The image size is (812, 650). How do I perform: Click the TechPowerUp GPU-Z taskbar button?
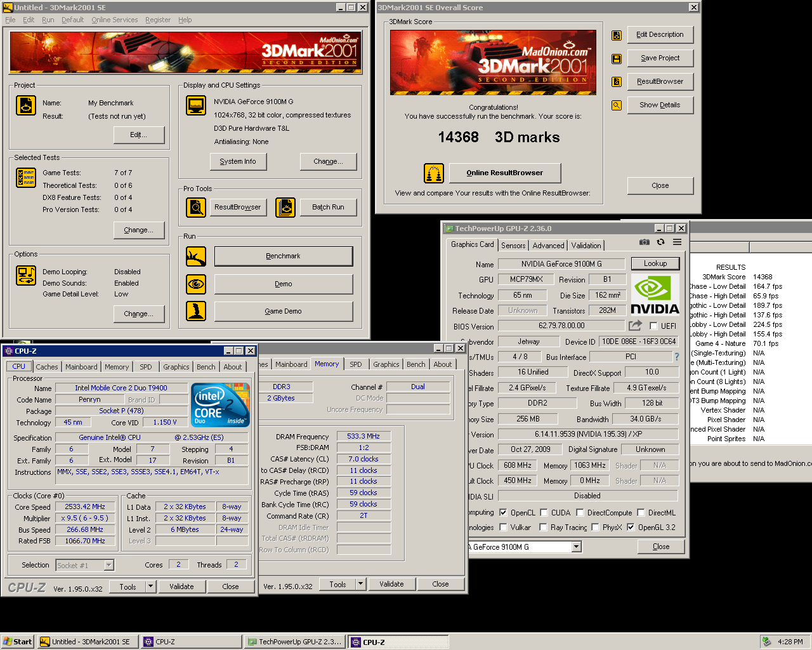pyautogui.click(x=295, y=642)
